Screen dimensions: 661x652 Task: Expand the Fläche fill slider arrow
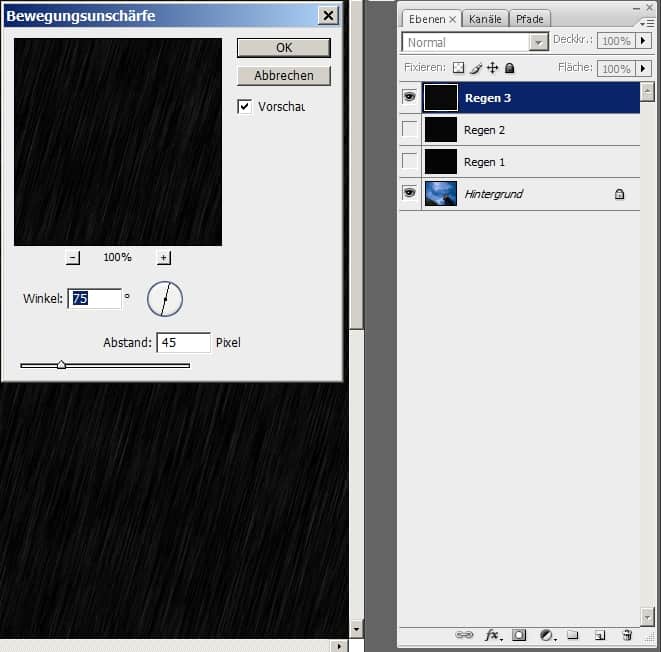(644, 68)
